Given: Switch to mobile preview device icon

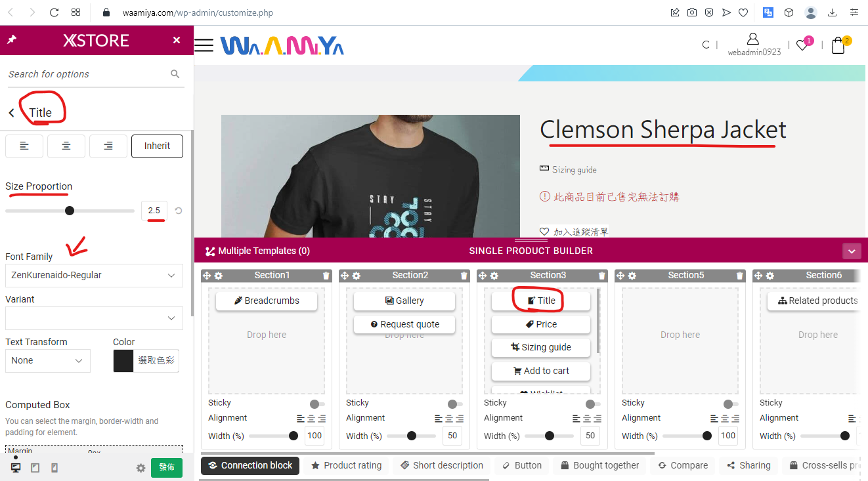Looking at the screenshot, I should click(x=54, y=468).
